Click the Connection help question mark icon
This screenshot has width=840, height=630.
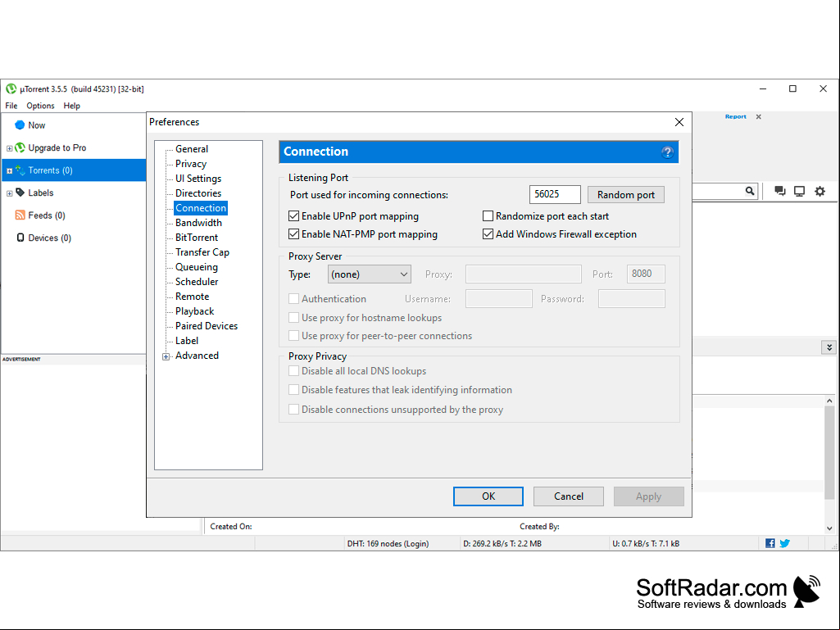(x=667, y=152)
